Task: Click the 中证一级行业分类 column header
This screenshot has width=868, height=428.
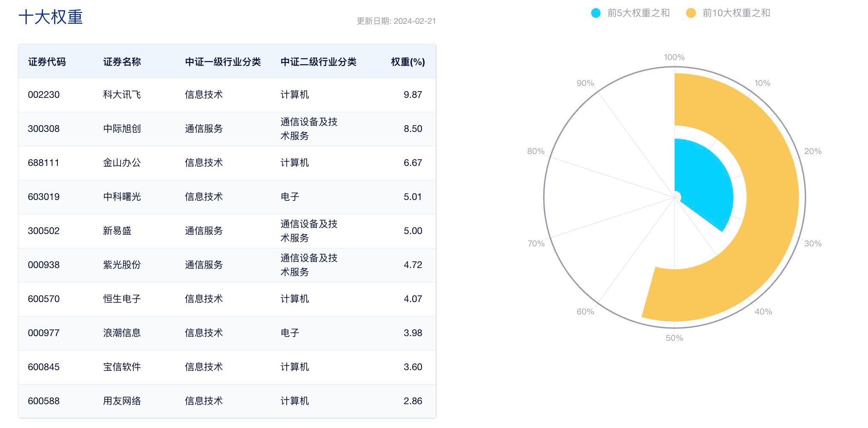Action: click(223, 62)
